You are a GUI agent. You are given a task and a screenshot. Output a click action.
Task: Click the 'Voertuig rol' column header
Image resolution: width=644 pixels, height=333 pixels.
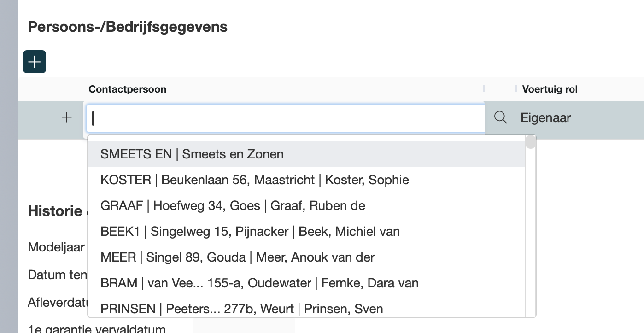(x=550, y=89)
